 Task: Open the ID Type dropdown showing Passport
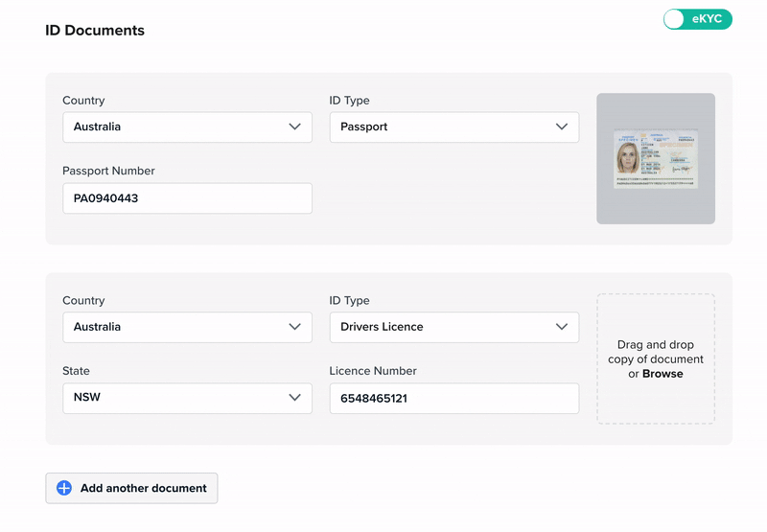[453, 127]
